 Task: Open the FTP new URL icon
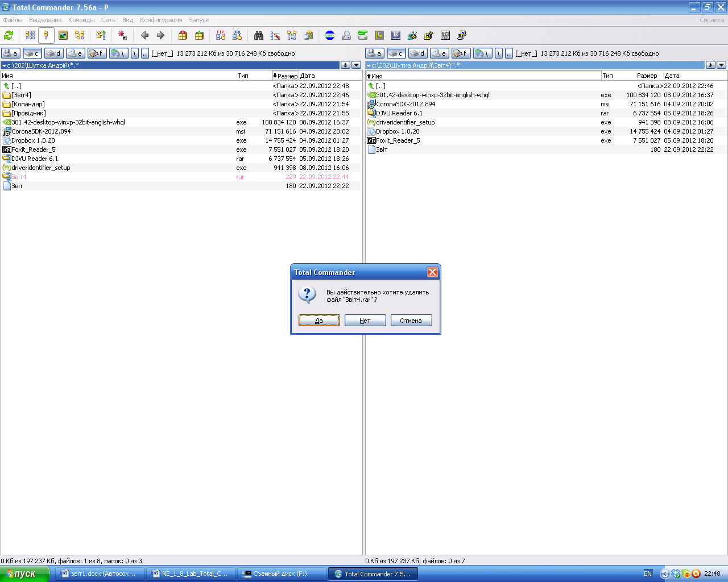click(x=237, y=35)
